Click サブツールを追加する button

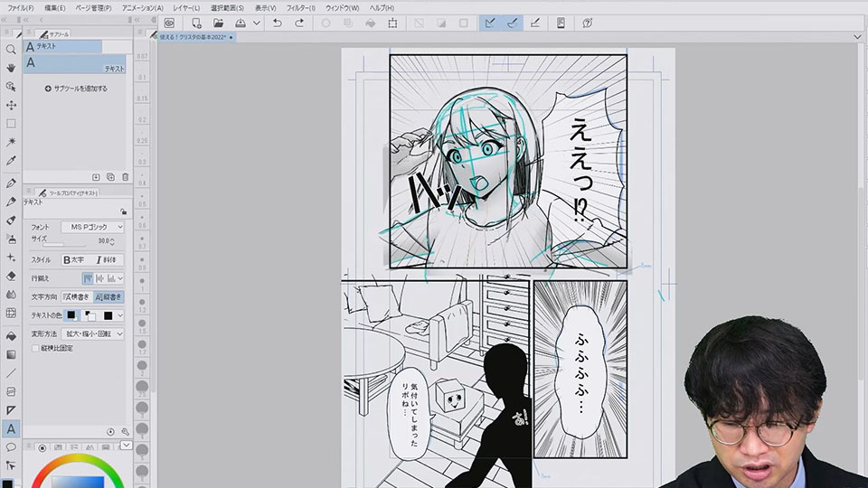[x=76, y=89]
